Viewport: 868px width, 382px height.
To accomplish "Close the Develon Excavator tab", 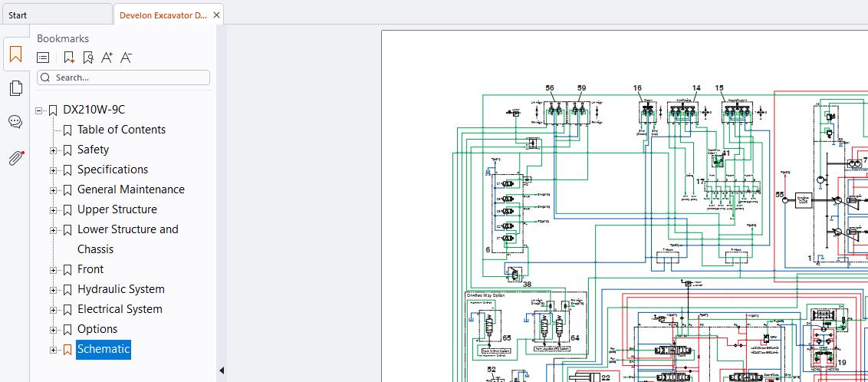I will click(x=217, y=15).
